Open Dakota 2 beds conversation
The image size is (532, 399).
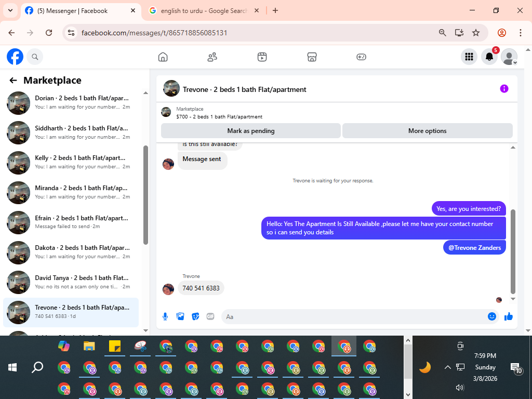pyautogui.click(x=72, y=252)
